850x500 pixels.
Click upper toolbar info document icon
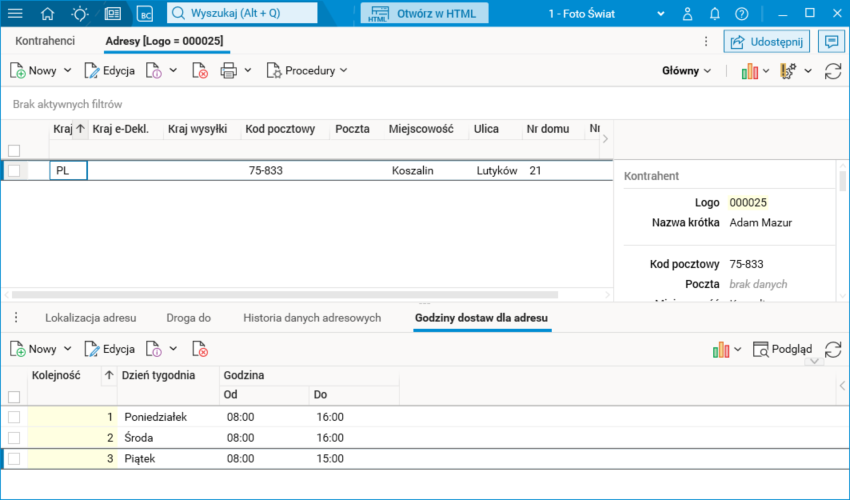click(x=154, y=70)
